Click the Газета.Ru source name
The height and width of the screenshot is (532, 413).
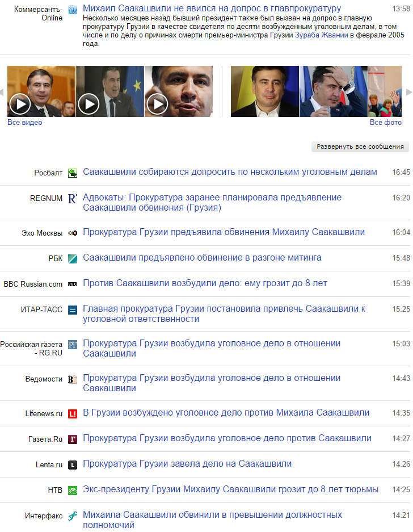click(x=45, y=439)
